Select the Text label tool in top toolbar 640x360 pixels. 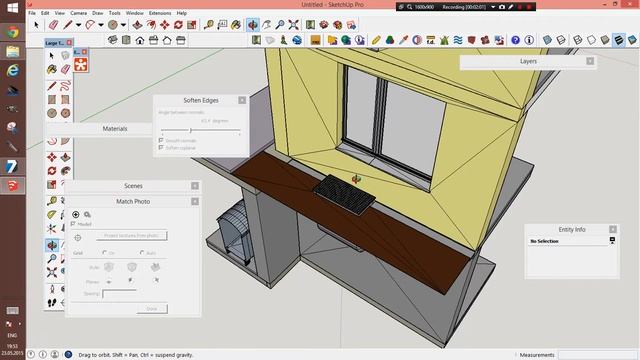222,25
